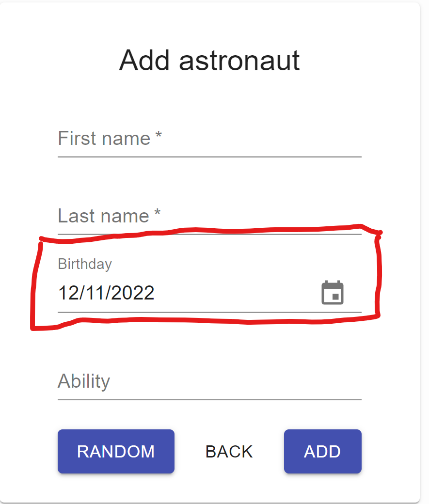Click the asterisk beside First name
429x504 pixels.
[x=159, y=137]
